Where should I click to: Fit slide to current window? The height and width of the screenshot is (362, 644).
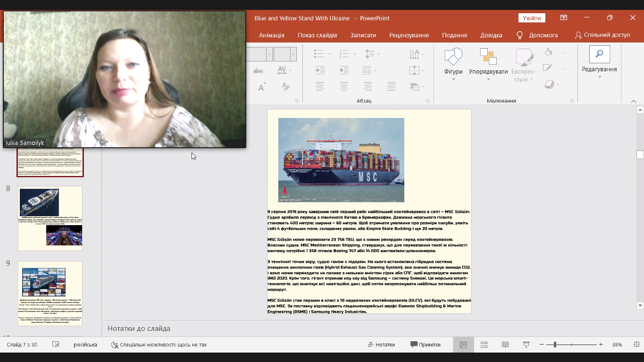pos(636,345)
